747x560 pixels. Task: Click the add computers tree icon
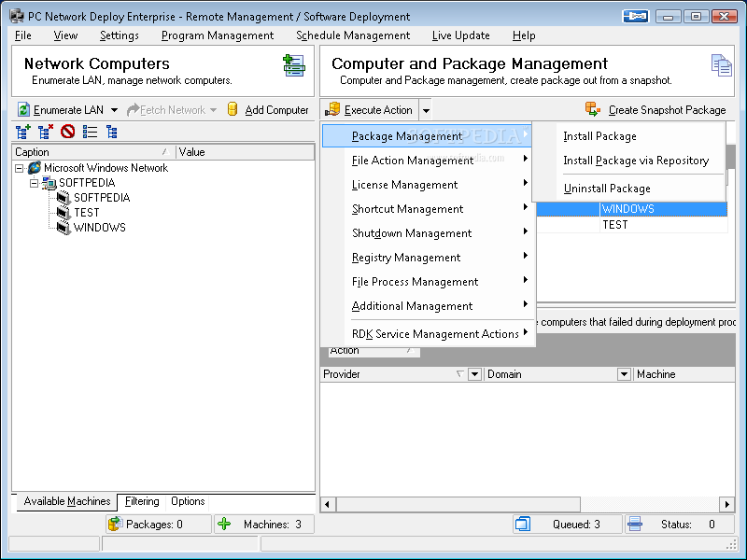tap(23, 132)
